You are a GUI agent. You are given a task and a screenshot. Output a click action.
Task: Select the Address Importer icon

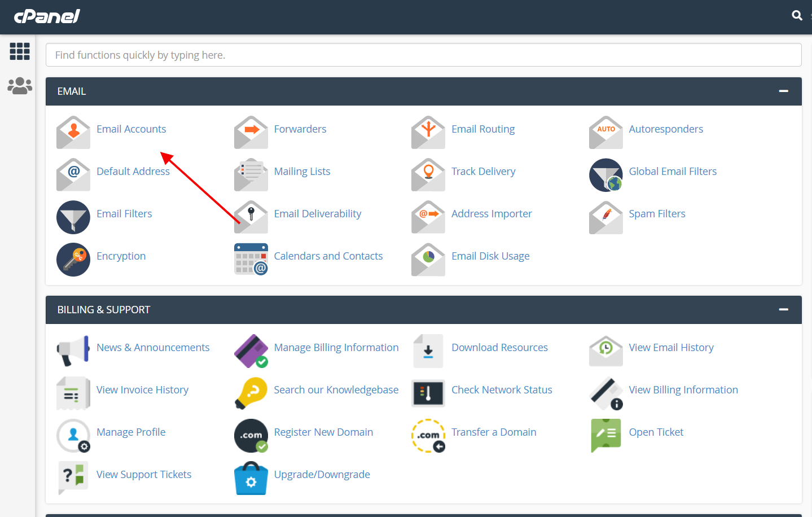[x=428, y=217]
